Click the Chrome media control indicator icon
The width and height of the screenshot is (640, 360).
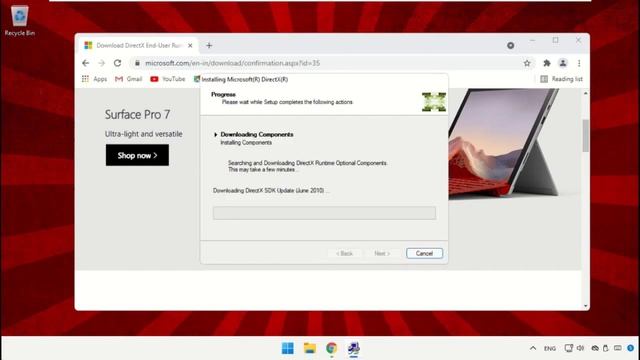pyautogui.click(x=510, y=46)
